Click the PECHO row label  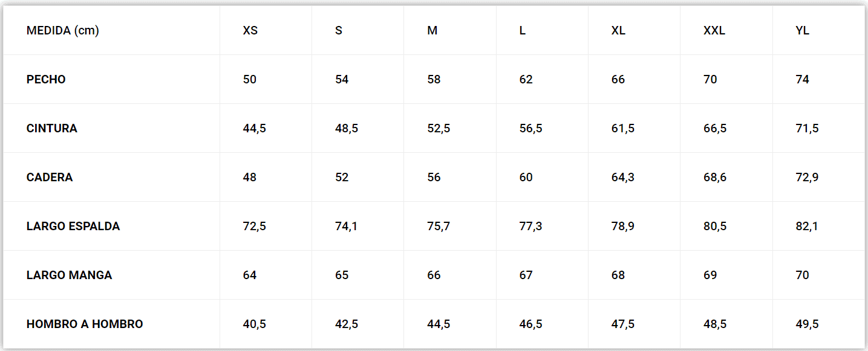[46, 80]
